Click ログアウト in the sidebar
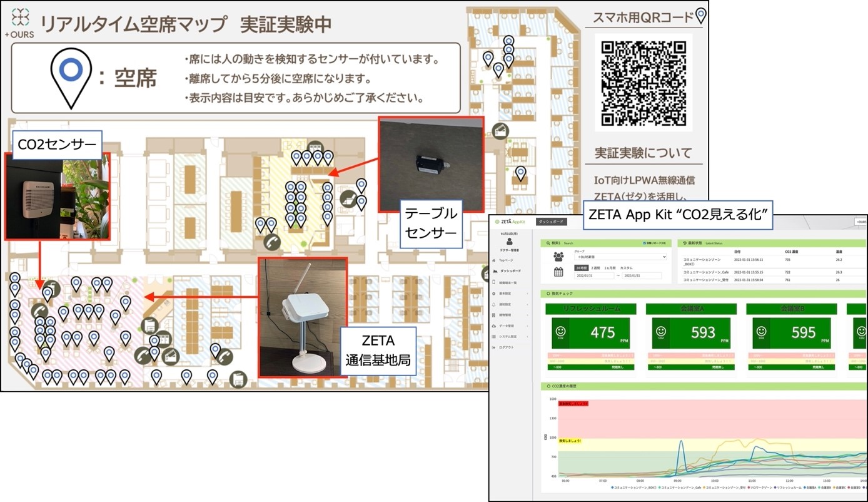The image size is (868, 502). pos(507,347)
